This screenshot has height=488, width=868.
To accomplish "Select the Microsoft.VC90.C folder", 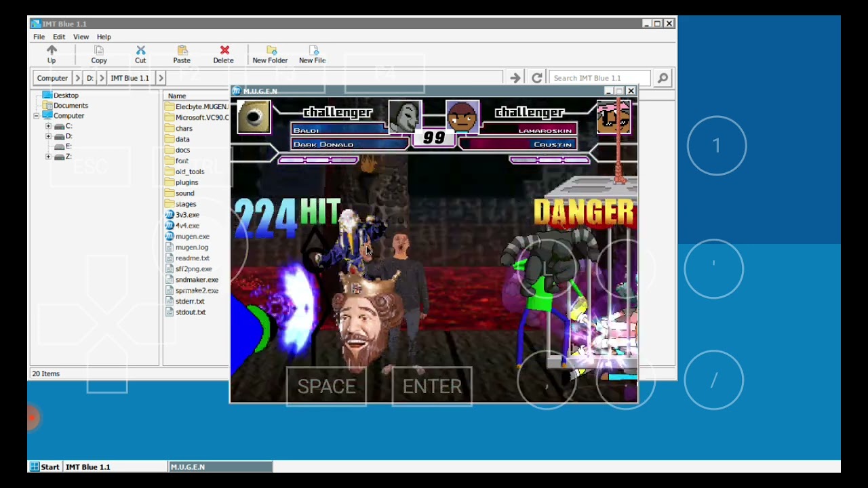I will pos(197,117).
